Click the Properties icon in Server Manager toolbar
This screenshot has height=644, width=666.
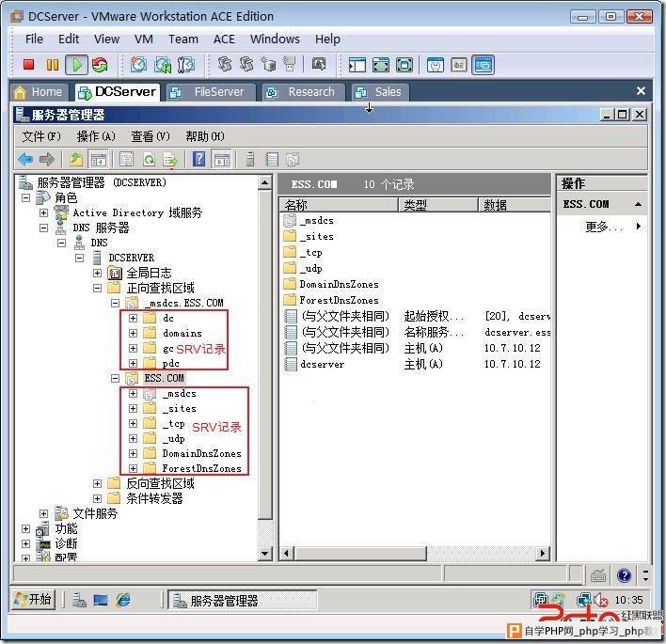coord(127,159)
